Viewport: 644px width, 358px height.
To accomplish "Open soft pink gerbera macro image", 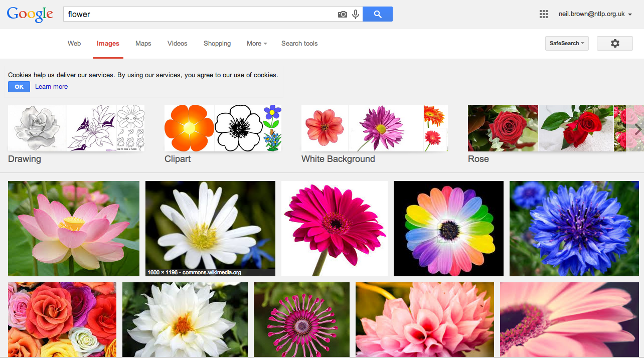I will (x=569, y=320).
